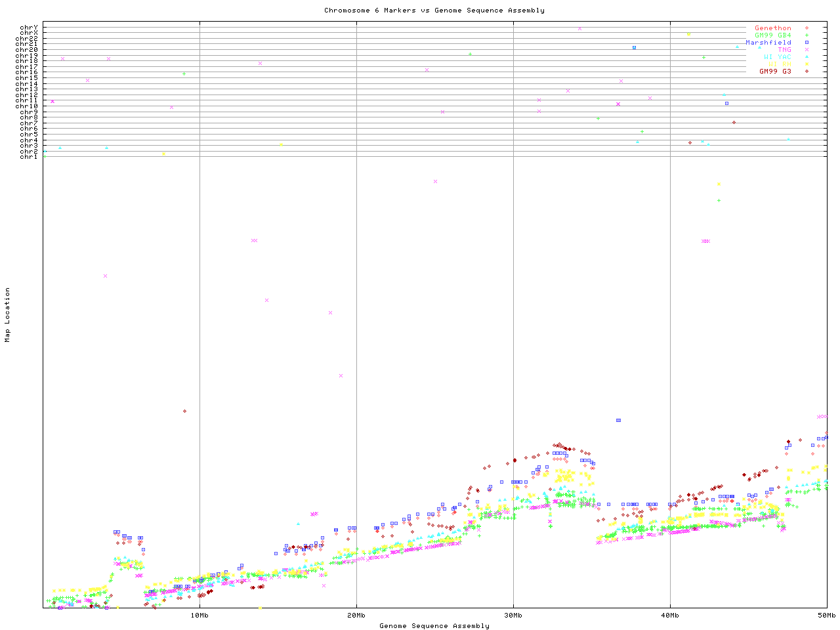840x630 pixels.
Task: Click the WI YAC cyan triangle marker
Action: tap(807, 57)
